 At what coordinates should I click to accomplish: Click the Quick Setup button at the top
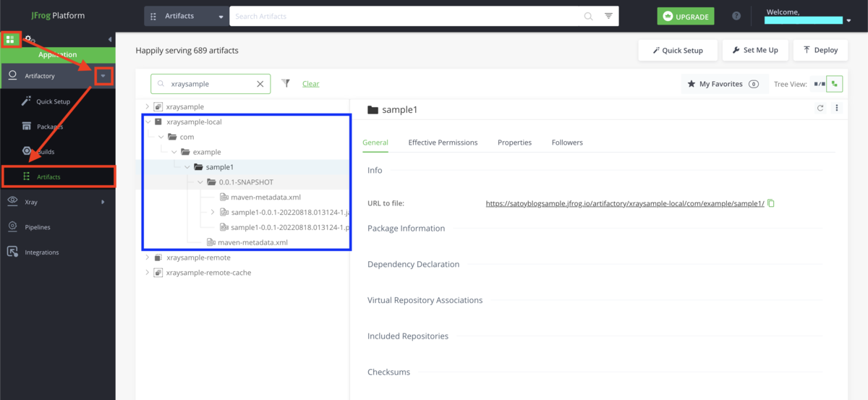coord(677,50)
